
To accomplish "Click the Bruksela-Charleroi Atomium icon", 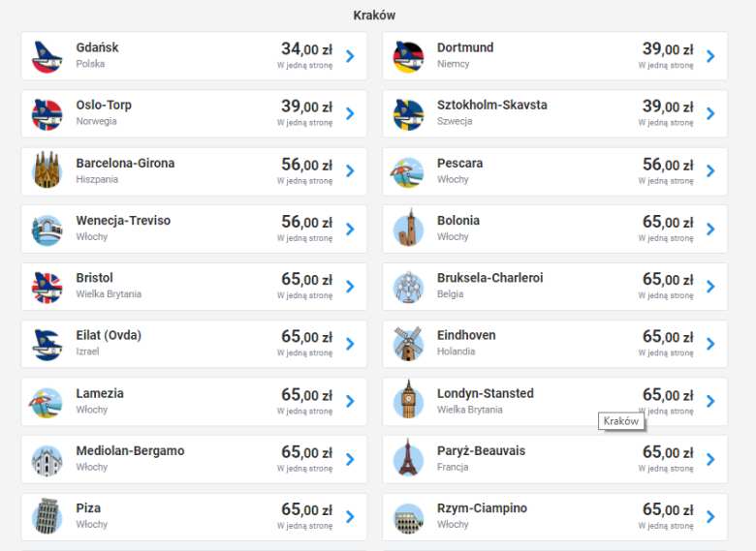I will [408, 287].
